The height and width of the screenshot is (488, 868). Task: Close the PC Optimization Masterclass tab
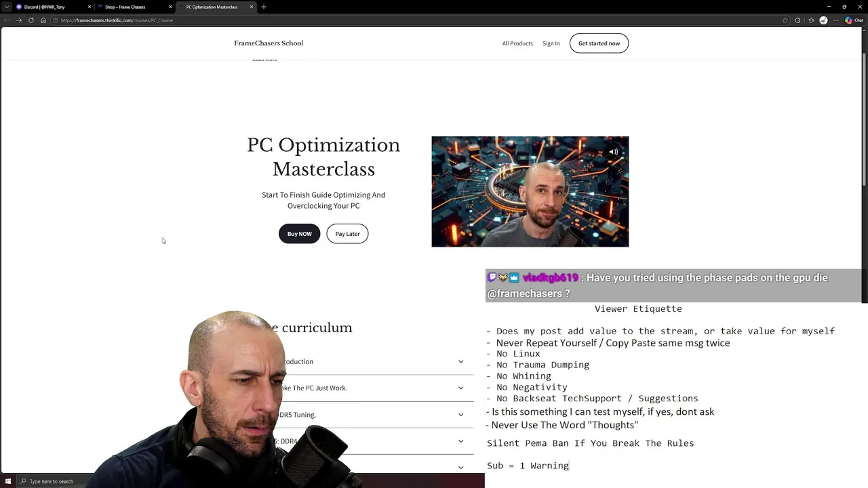252,7
